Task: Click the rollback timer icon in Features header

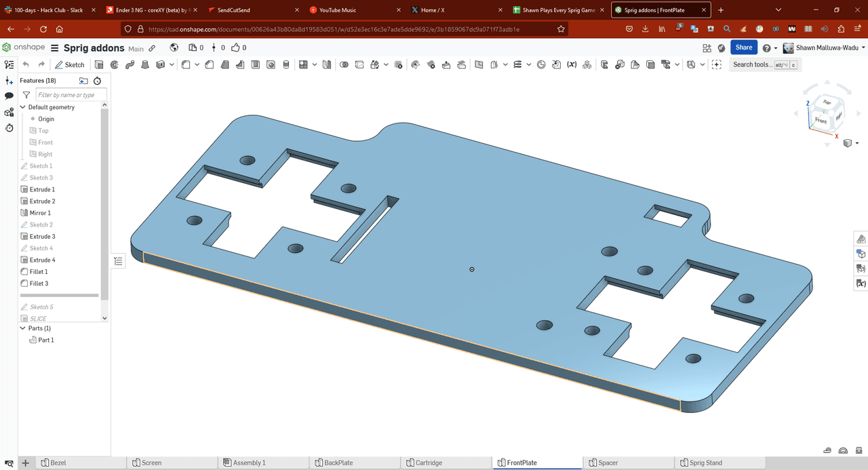Action: pyautogui.click(x=97, y=81)
